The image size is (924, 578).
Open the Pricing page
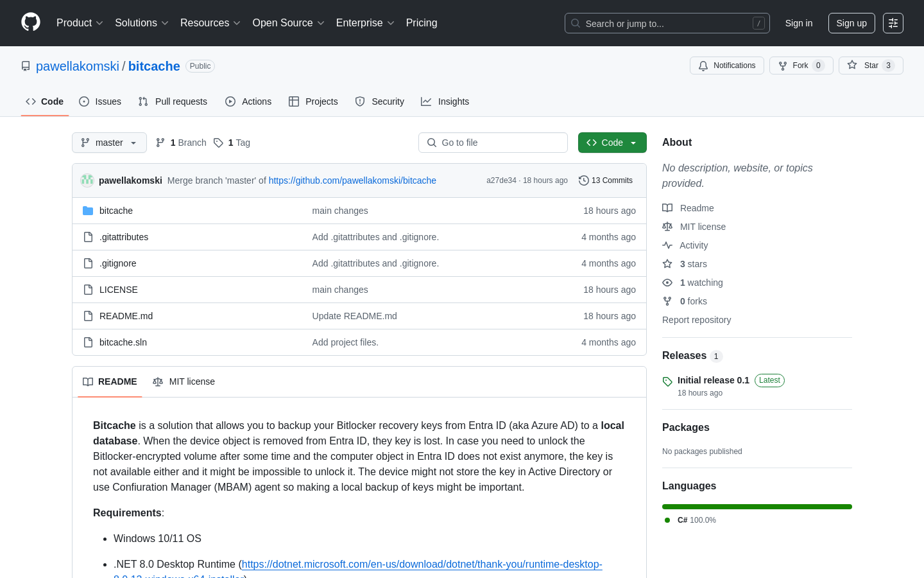pos(422,23)
